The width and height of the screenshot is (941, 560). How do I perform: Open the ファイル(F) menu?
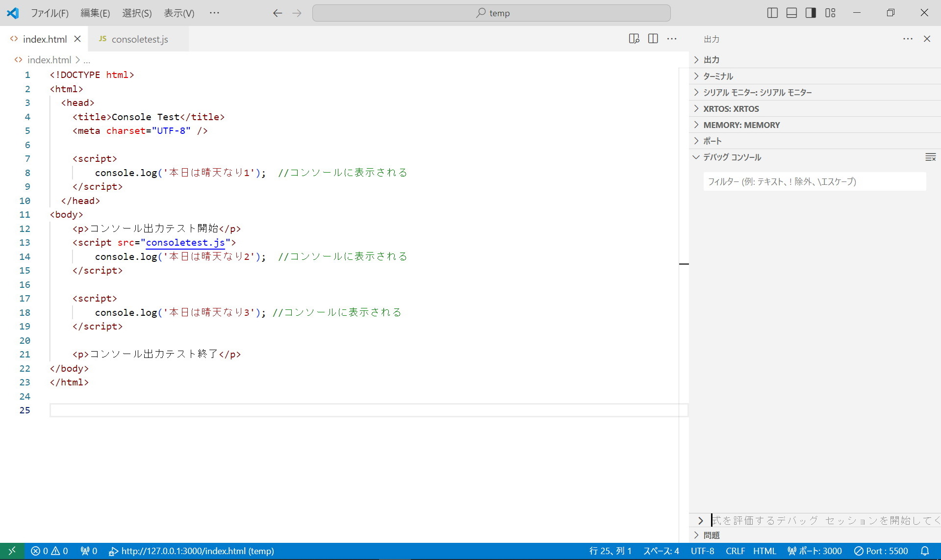(x=50, y=13)
